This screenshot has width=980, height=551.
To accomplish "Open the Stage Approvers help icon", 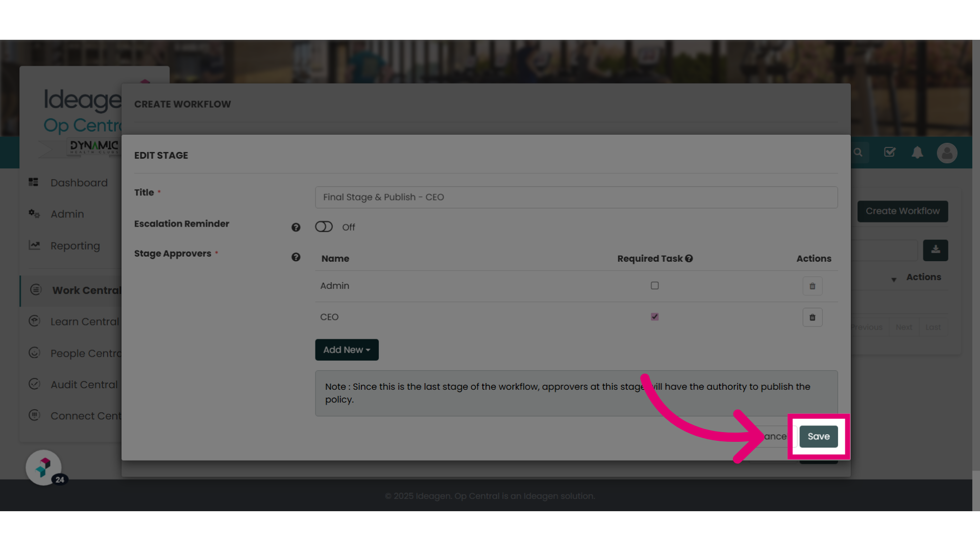I will point(296,257).
